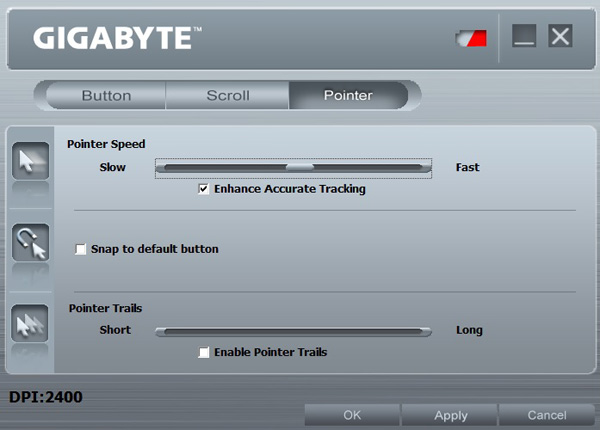Click the GIGABYTE logo
The height and width of the screenshot is (430, 600).
(117, 38)
